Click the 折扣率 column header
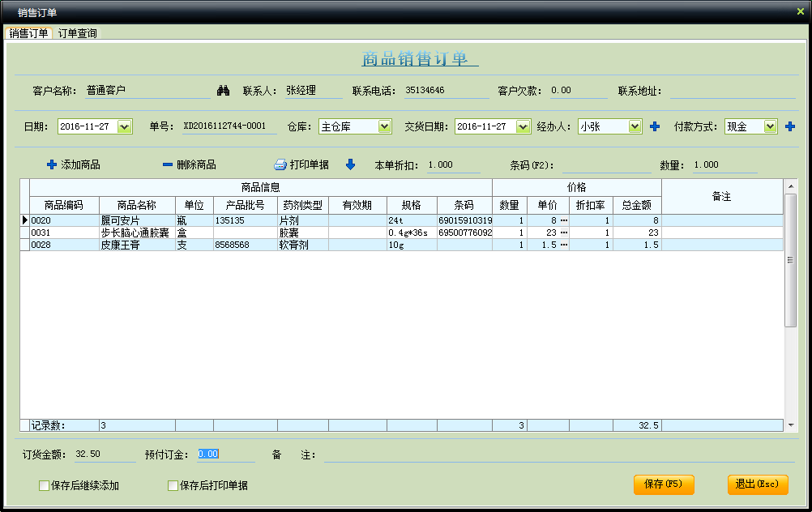 [591, 206]
